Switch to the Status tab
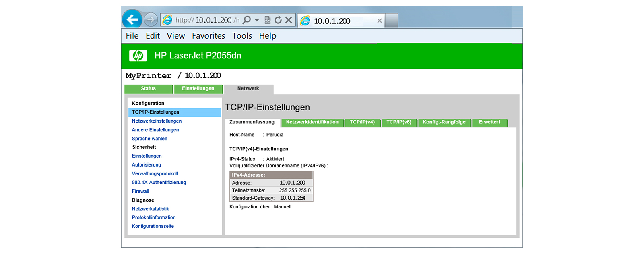 tap(148, 89)
